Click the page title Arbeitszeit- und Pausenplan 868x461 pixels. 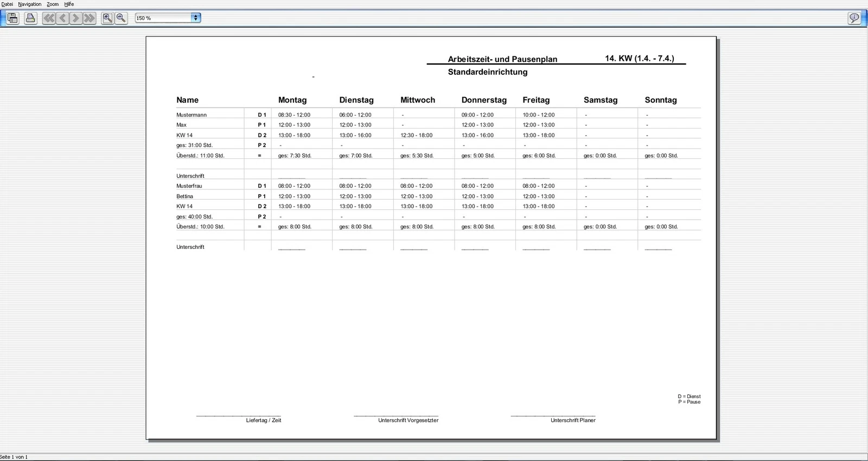click(x=502, y=59)
